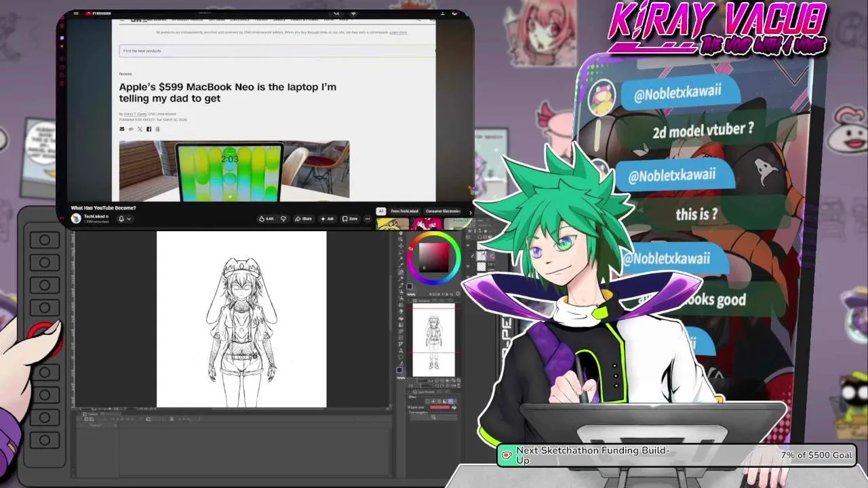Select the middle layer thumbnail
Viewport: 868px width, 488px height.
pyautogui.click(x=480, y=257)
